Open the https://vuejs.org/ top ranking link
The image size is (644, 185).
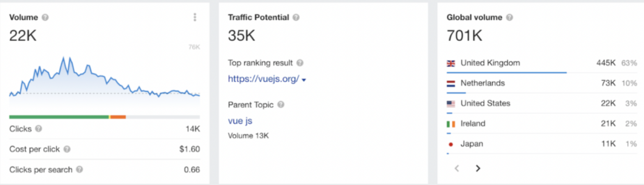(264, 79)
